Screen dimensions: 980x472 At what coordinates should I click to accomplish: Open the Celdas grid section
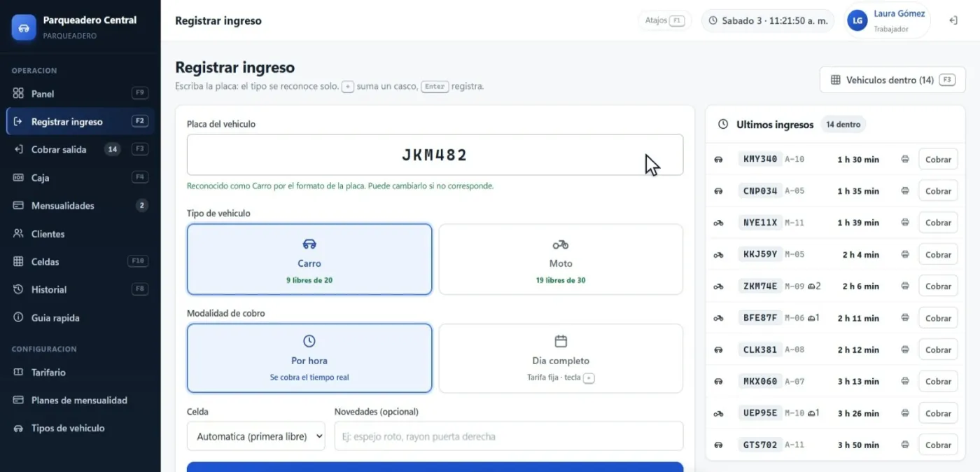click(80, 261)
